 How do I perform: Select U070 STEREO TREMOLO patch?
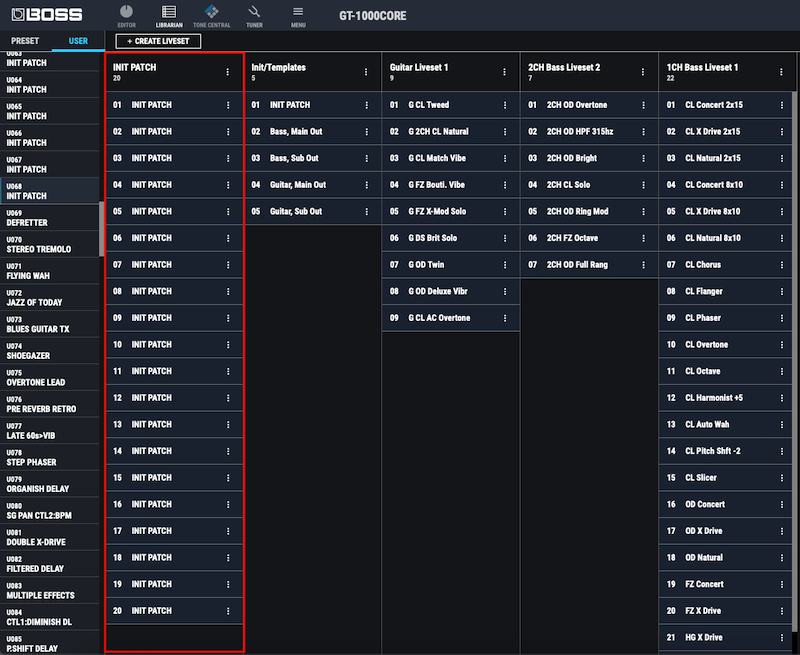click(x=49, y=244)
